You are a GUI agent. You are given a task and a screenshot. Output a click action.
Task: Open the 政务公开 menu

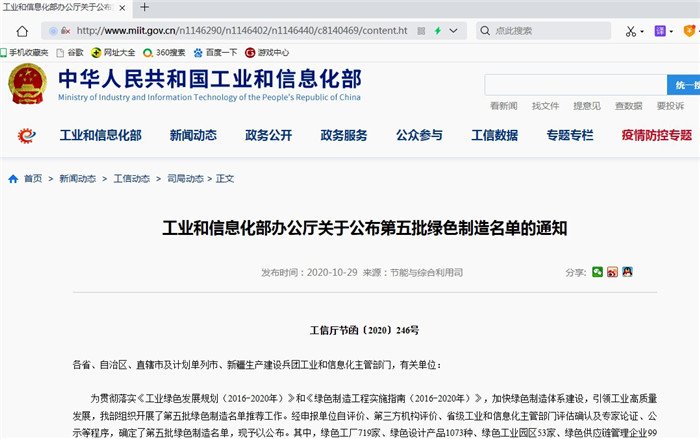268,135
